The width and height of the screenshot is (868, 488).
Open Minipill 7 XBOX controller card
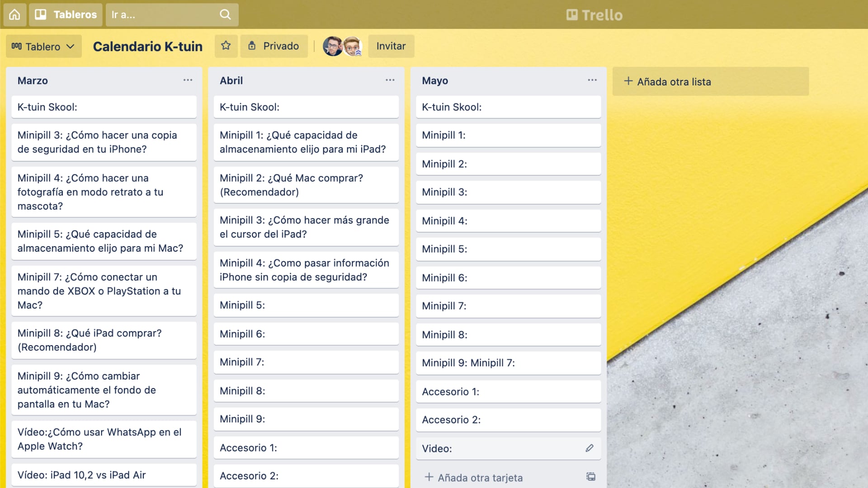[104, 291]
